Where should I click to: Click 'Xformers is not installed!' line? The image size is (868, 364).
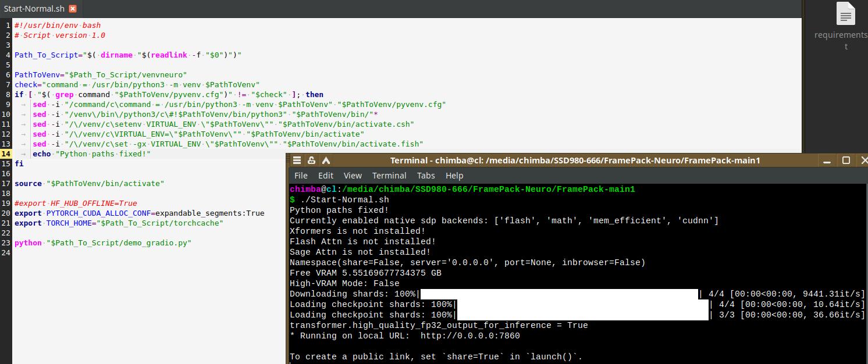(x=358, y=231)
